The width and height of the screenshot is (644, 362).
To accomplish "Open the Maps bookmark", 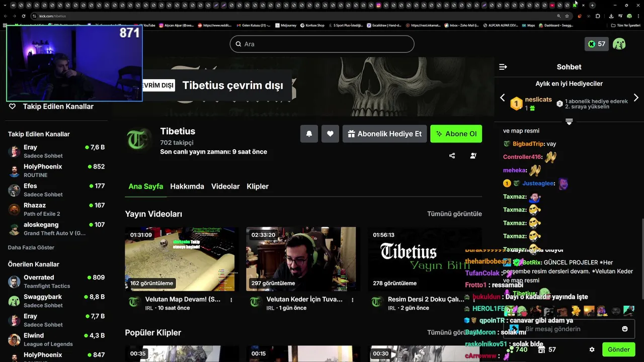I will [528, 25].
